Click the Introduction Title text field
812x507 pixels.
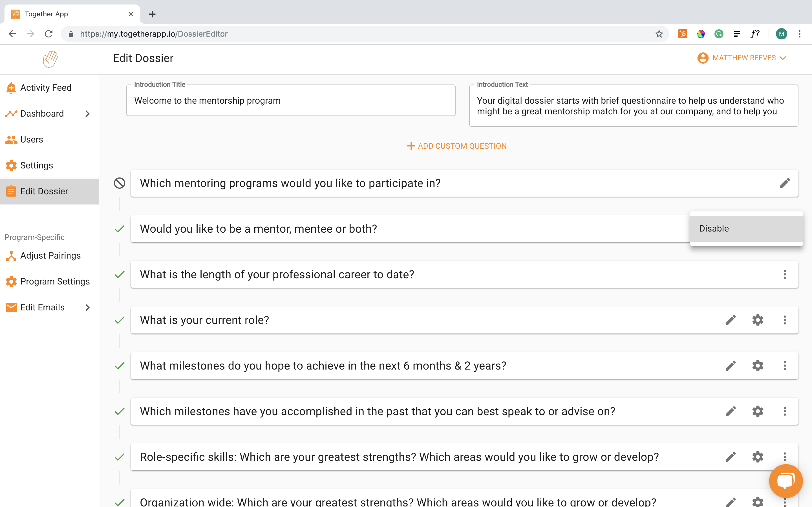click(x=291, y=101)
